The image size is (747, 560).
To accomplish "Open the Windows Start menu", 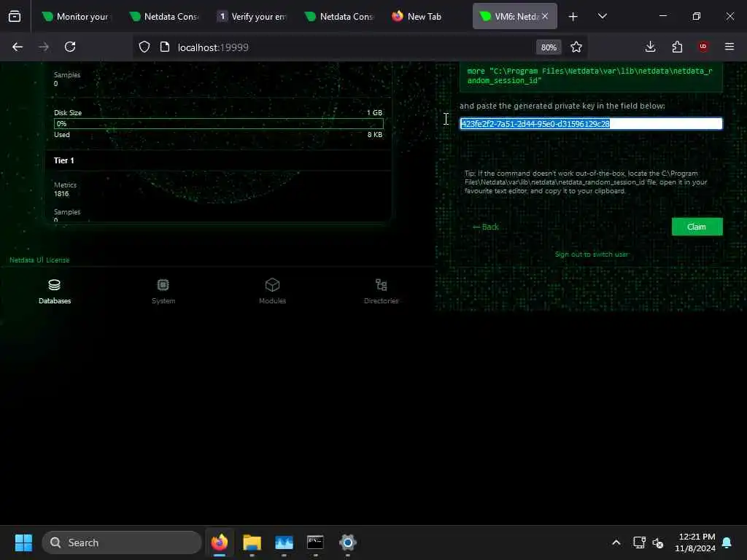I will 23,542.
